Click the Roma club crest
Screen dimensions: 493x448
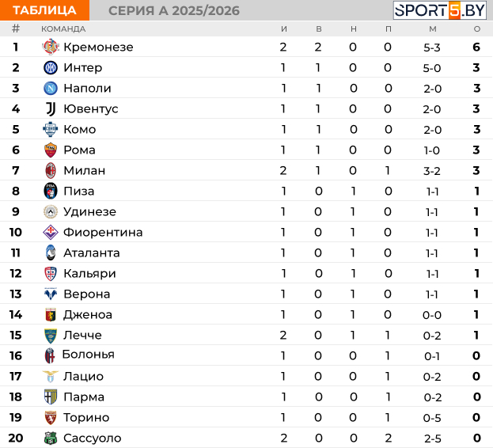[x=51, y=150]
